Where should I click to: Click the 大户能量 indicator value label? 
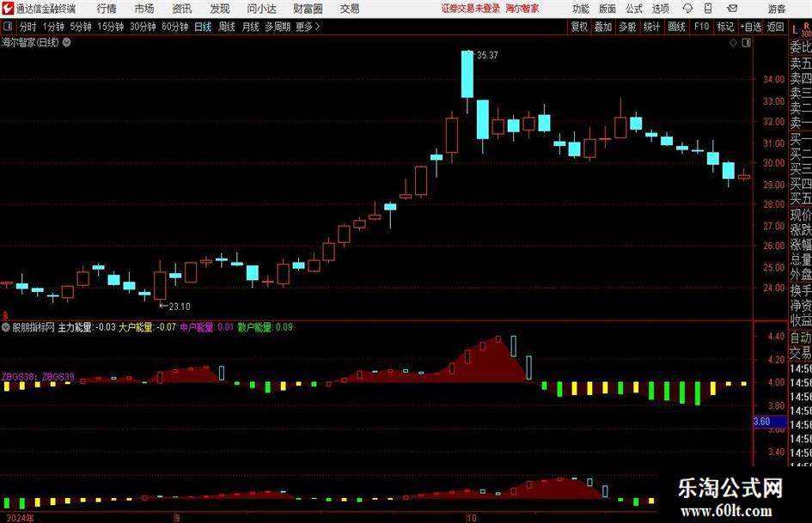148,327
